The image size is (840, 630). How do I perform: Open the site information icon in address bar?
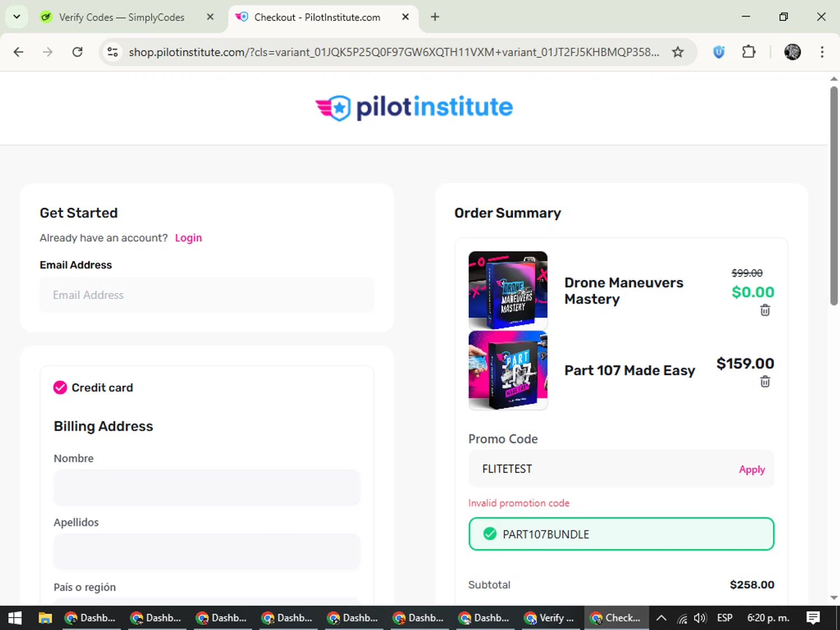point(113,52)
